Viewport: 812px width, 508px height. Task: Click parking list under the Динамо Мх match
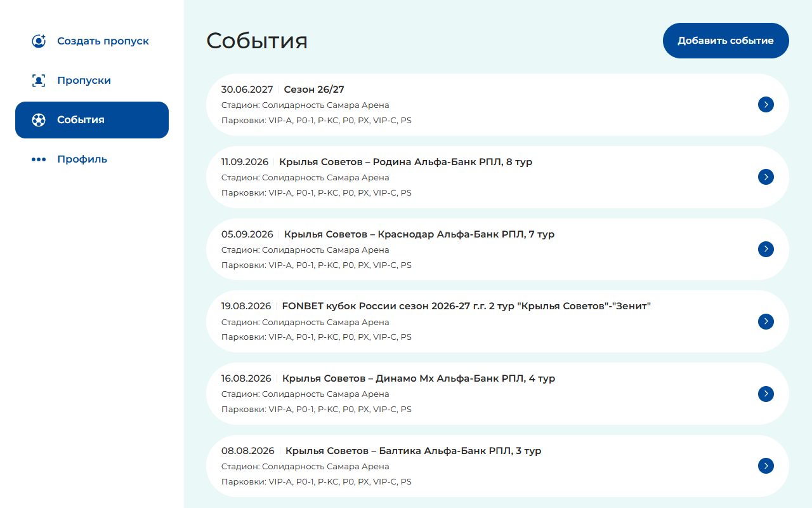(x=317, y=409)
